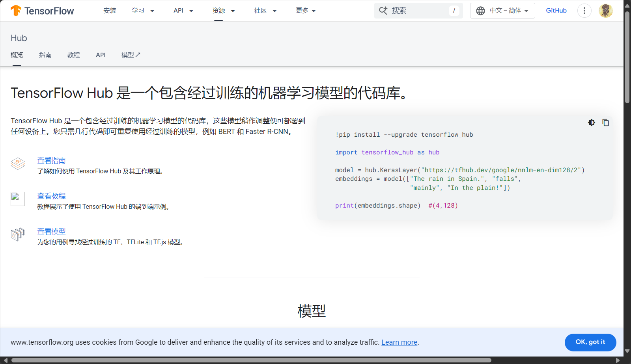Image resolution: width=631 pixels, height=364 pixels.
Task: Click the scroll left arrow
Action: [6, 360]
